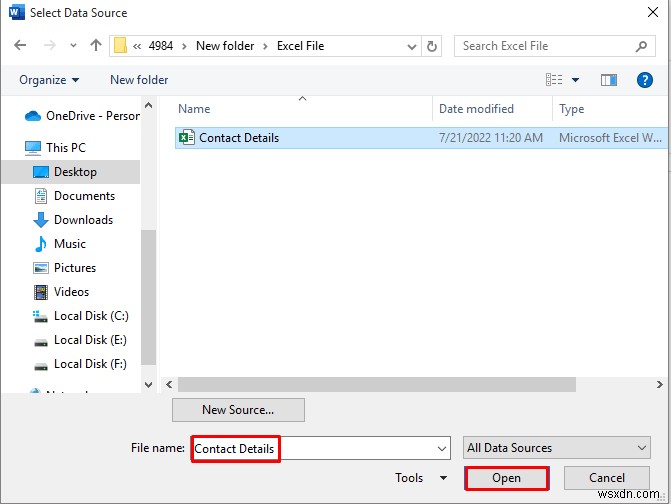Open Pictures in navigation pane

point(75,268)
